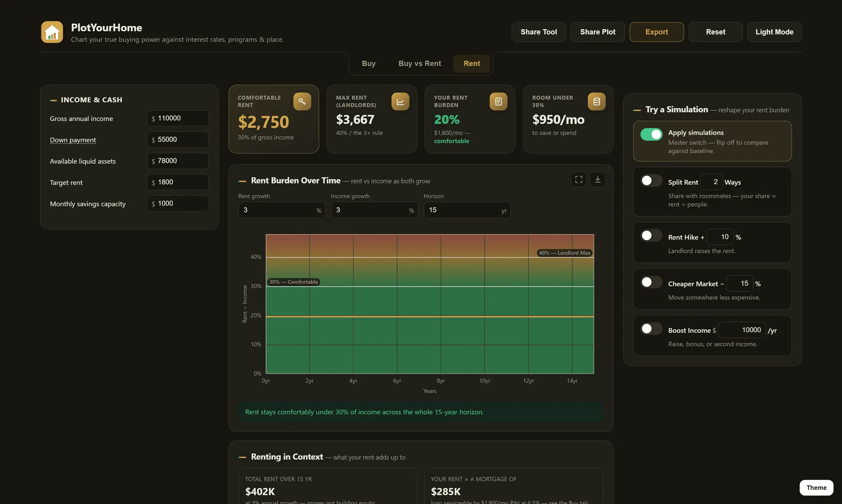Screen dimensions: 842x504
Task: Click the document icon on Your Rent Burden card
Action: pyautogui.click(x=498, y=102)
